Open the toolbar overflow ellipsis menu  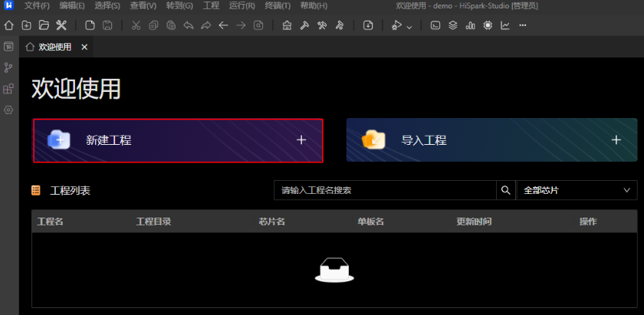pyautogui.click(x=523, y=25)
